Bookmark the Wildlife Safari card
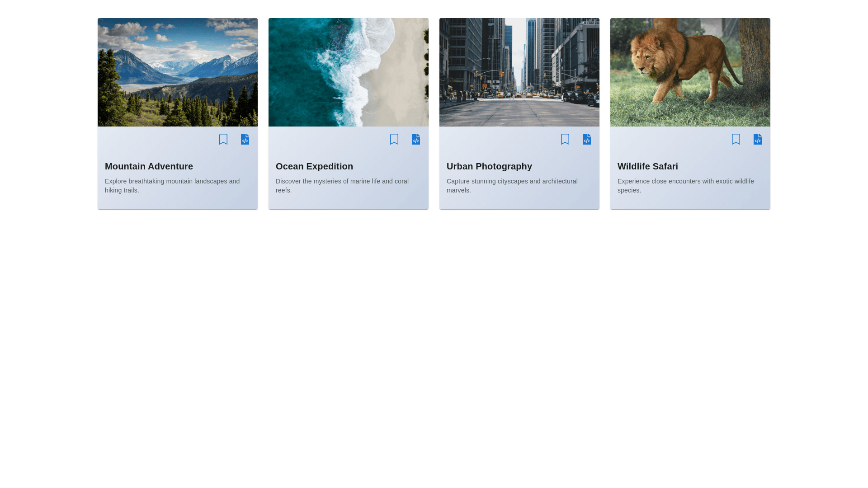This screenshot has width=868, height=488. [736, 139]
